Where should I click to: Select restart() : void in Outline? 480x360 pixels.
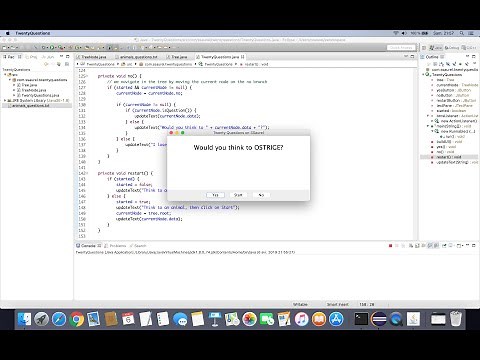(449, 157)
